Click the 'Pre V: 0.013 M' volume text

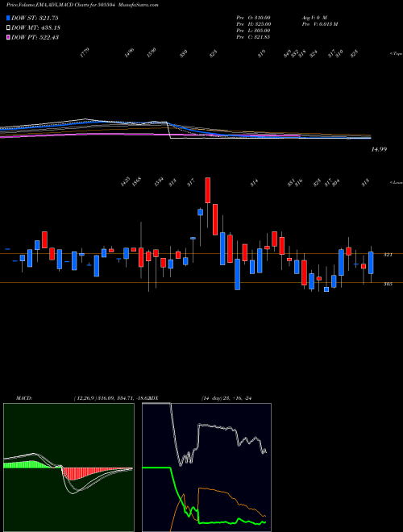(x=319, y=24)
